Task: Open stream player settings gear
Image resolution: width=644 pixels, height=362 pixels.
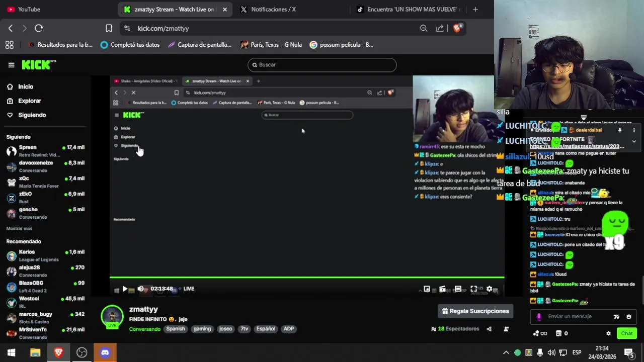Action: (x=489, y=289)
